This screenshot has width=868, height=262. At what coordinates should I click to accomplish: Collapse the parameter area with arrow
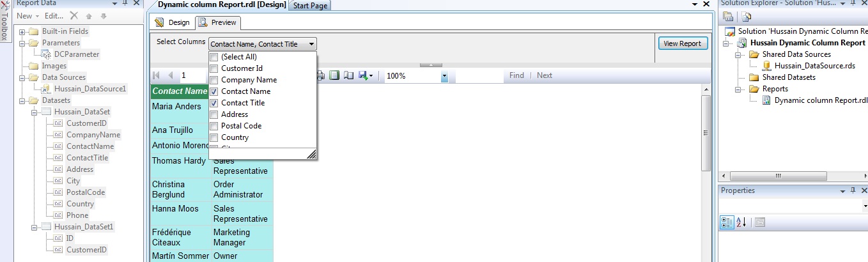pyautogui.click(x=431, y=65)
